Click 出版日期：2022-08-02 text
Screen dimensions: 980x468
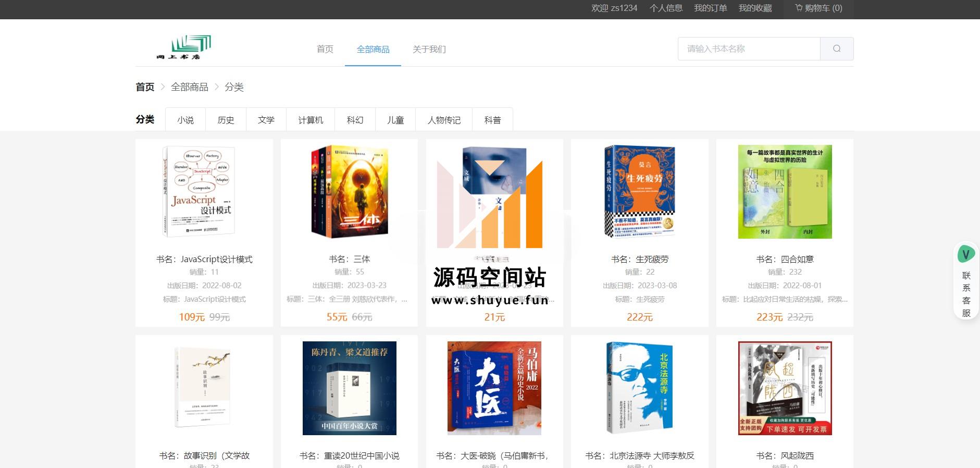click(204, 286)
